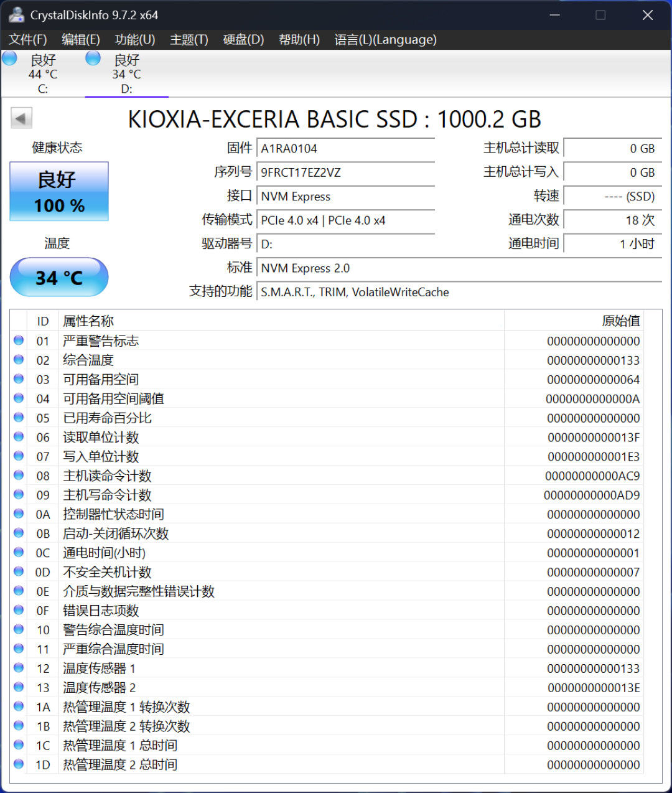Click status dot for attribute 05 已用寿命百分比
Viewport: 672px width, 793px height.
point(19,418)
